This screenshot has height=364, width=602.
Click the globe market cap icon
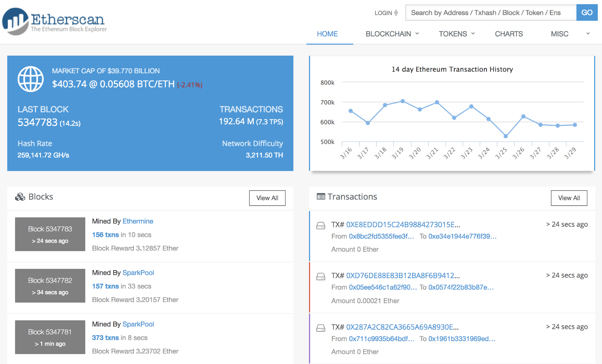point(31,79)
